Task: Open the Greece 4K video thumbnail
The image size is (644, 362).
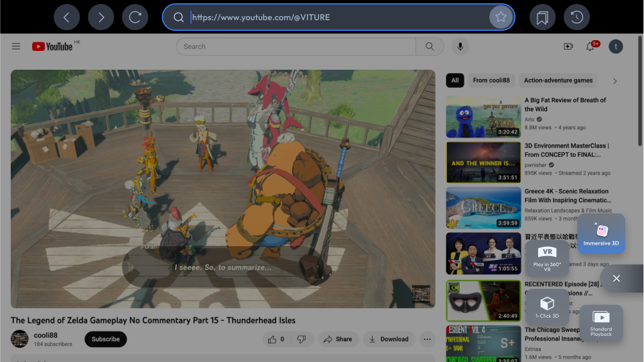Action: [x=483, y=208]
